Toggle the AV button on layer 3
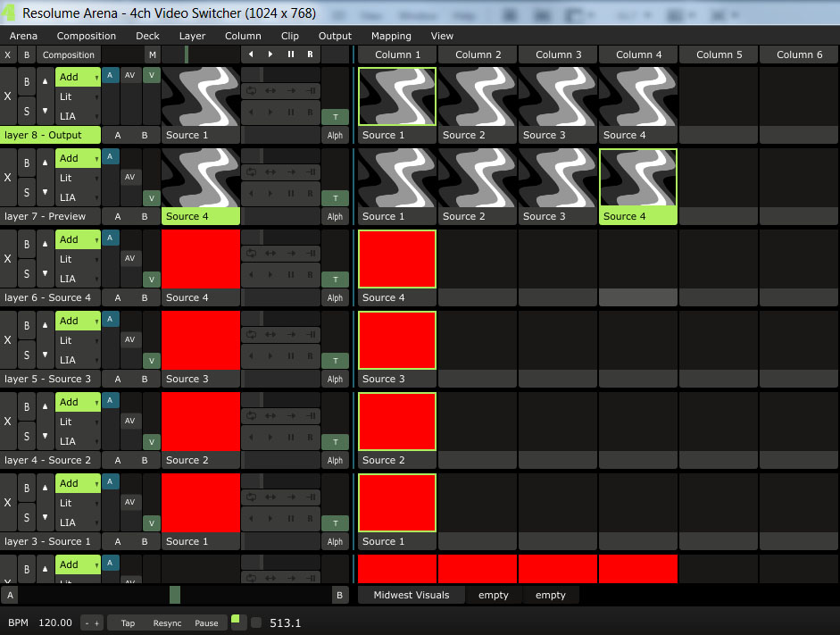Viewport: 840px width, 635px height. pyautogui.click(x=130, y=502)
